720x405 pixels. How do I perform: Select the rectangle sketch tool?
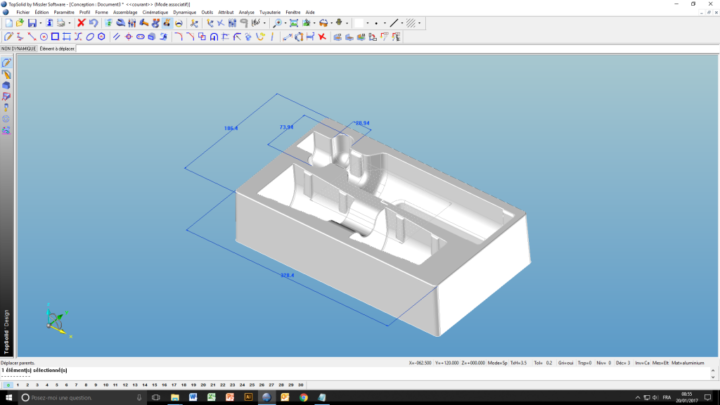point(55,37)
